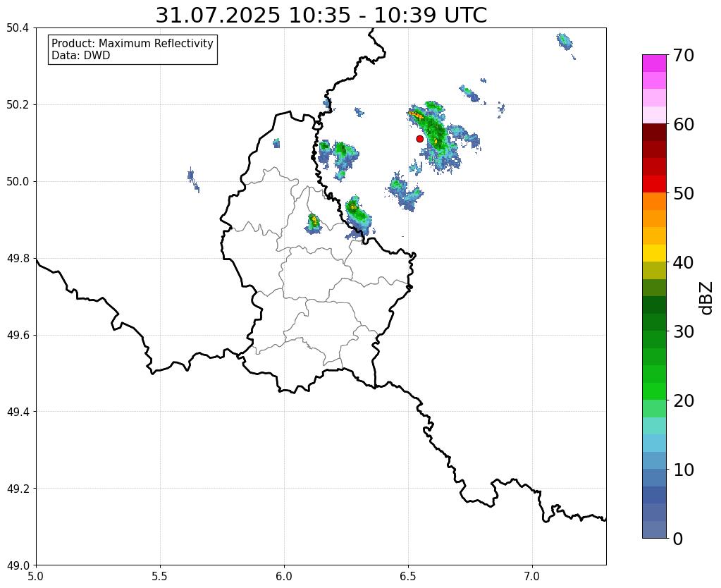Click colorbar tick label 20
This screenshot has width=721, height=588.
tap(684, 400)
